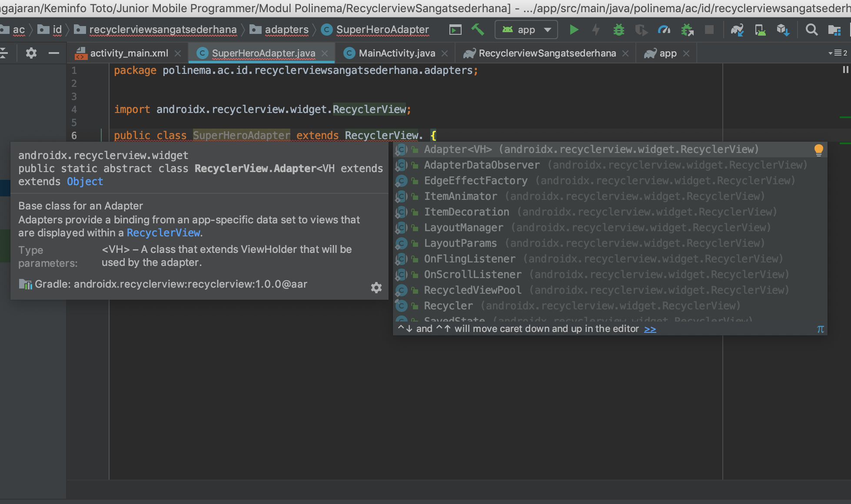851x504 pixels.
Task: Select RecycledViewPool completion suggestion
Action: pos(610,290)
